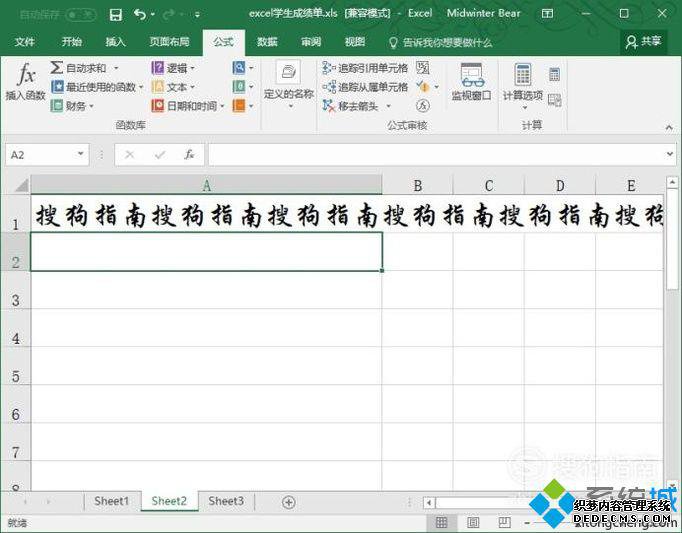The image size is (682, 533).
Task: Select cell A1 with calligraphy text
Action: coord(207,214)
